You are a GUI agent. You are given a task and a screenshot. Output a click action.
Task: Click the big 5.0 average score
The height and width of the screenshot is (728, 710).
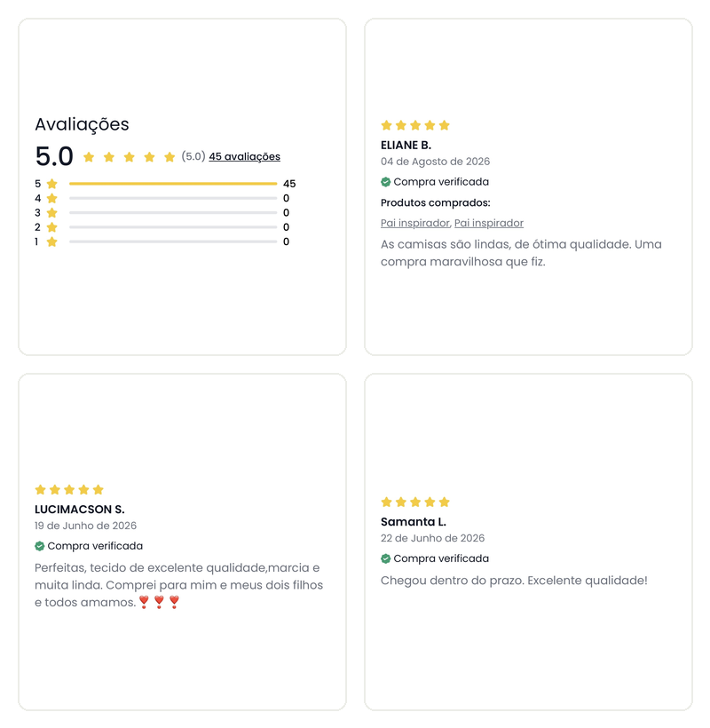54,156
